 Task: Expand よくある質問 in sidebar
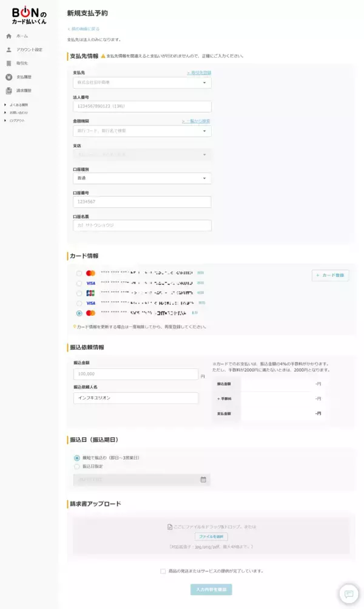tap(18, 105)
